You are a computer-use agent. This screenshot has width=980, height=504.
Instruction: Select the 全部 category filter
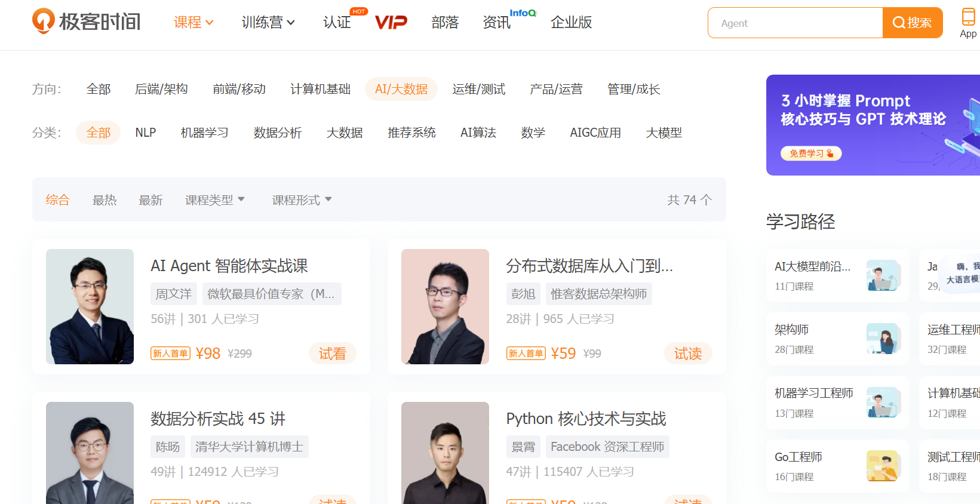[x=98, y=133]
